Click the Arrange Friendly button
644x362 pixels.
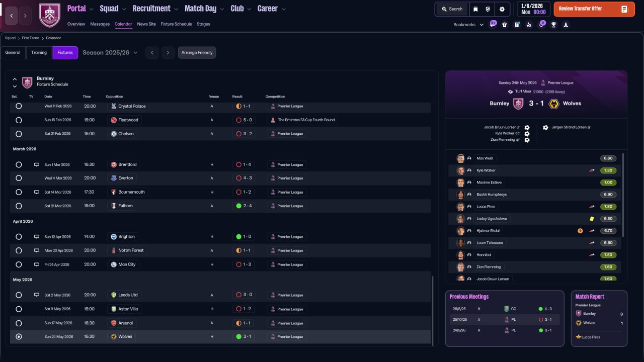pos(197,53)
